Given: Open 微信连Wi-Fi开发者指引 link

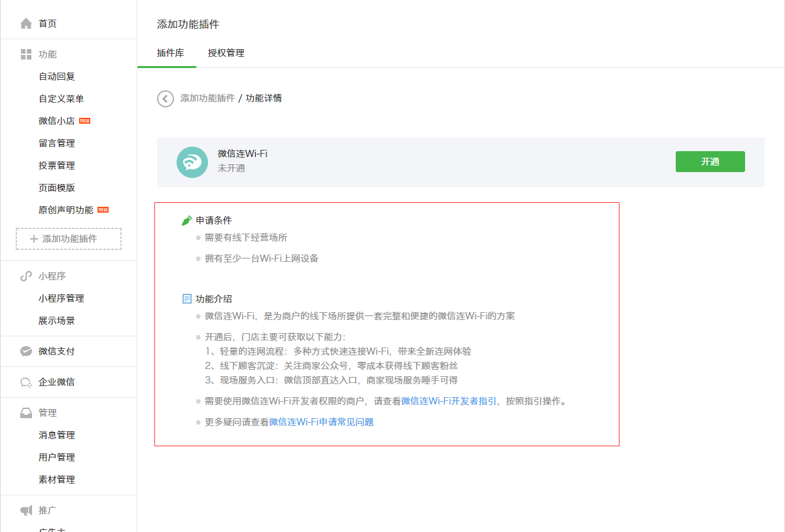Looking at the screenshot, I should [x=449, y=401].
